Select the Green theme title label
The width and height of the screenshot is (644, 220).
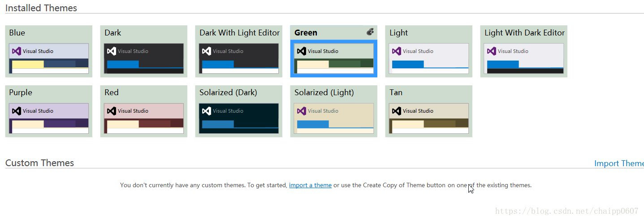point(306,33)
